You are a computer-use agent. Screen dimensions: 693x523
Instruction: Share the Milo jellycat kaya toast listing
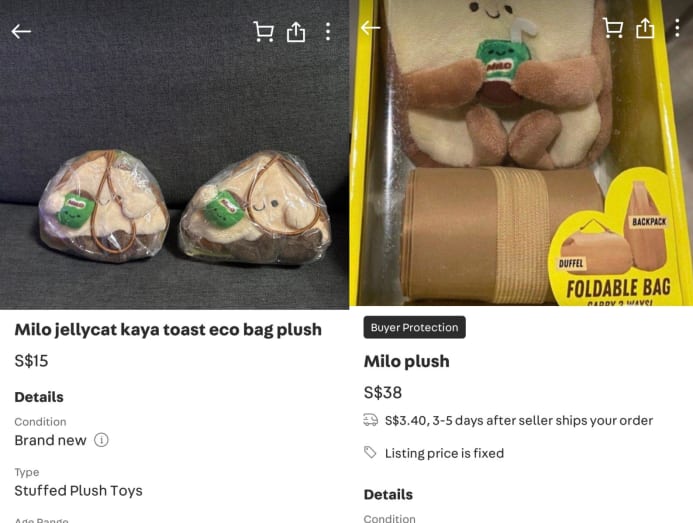tap(296, 32)
